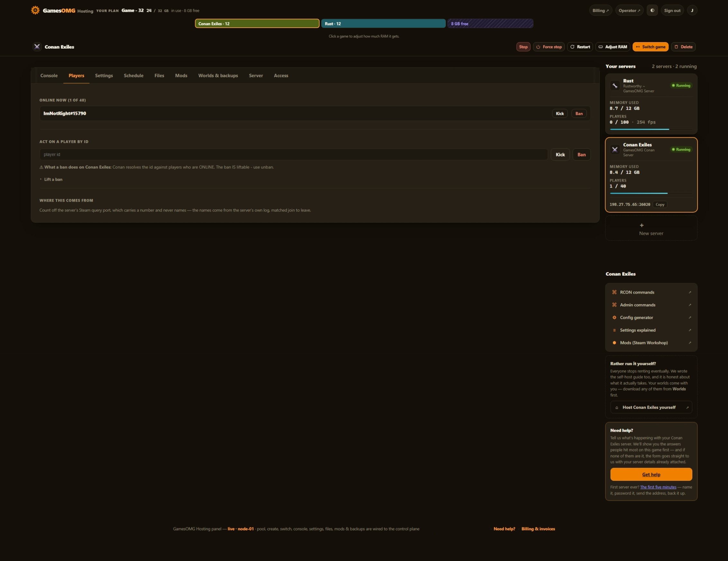Click the GamesOMG gear logo
Image resolution: width=728 pixels, height=561 pixels.
point(35,10)
